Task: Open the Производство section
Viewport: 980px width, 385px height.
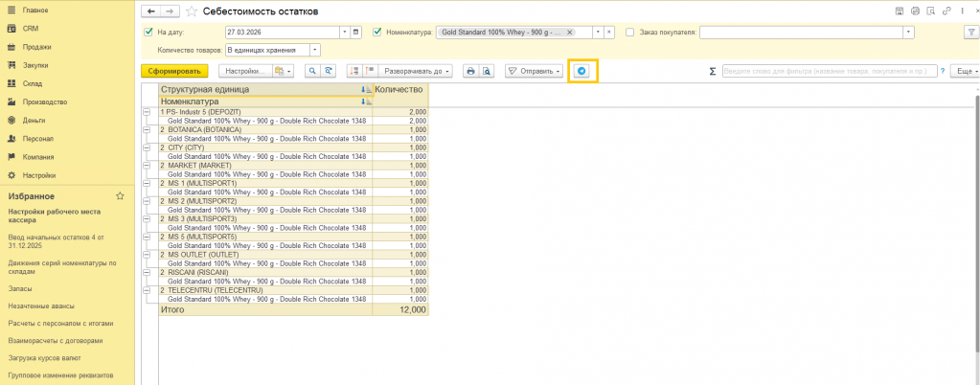Action: 45,102
